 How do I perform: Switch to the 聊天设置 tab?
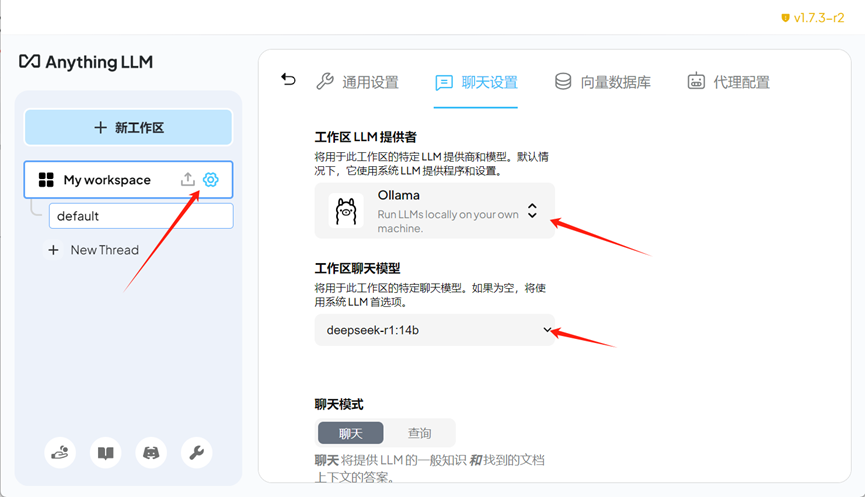(x=476, y=82)
